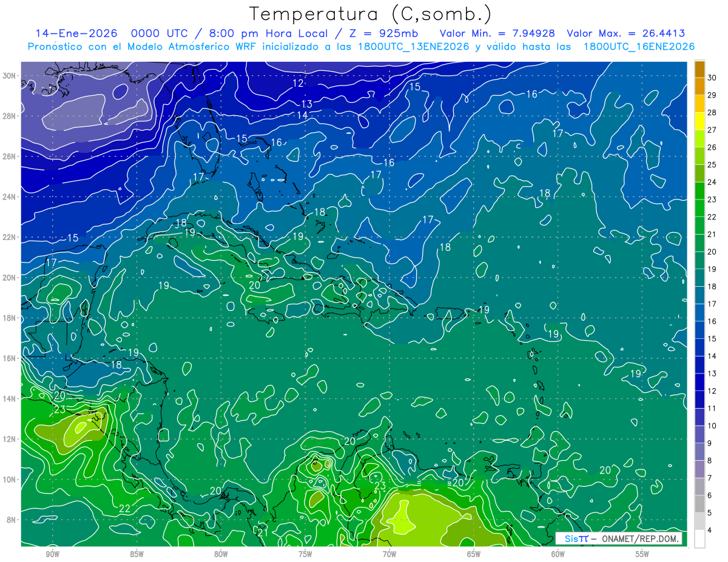
Task: Click the top orange-brown colorbar swatch
Action: tap(699, 70)
